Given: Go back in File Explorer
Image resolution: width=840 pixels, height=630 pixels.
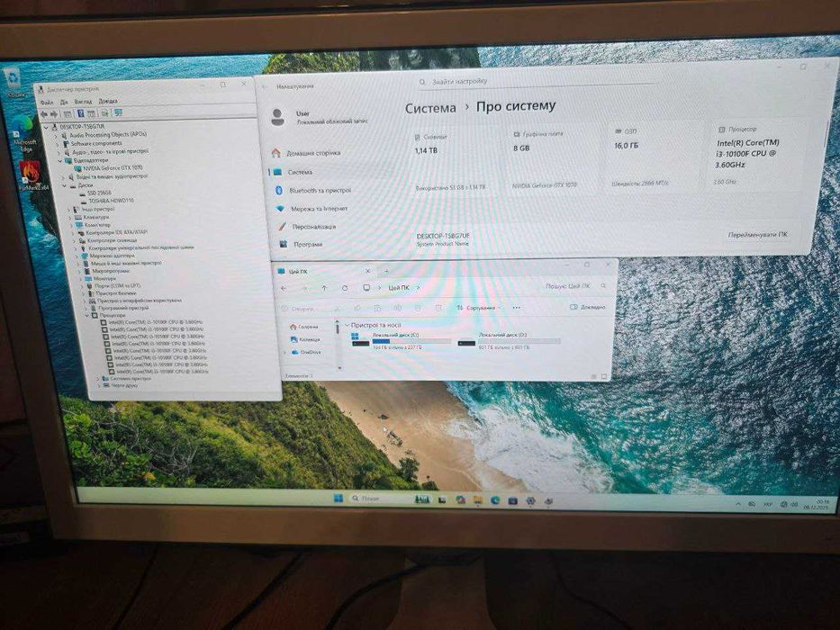Looking at the screenshot, I should tap(285, 289).
